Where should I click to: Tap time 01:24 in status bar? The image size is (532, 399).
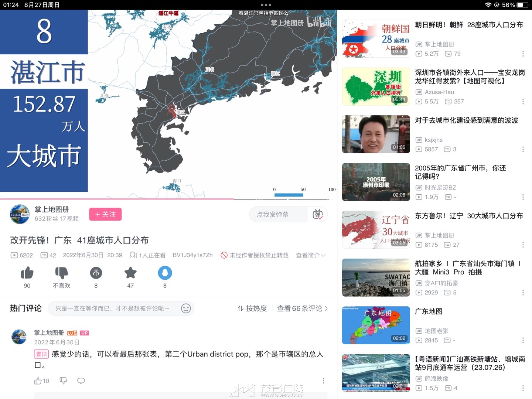[11, 5]
